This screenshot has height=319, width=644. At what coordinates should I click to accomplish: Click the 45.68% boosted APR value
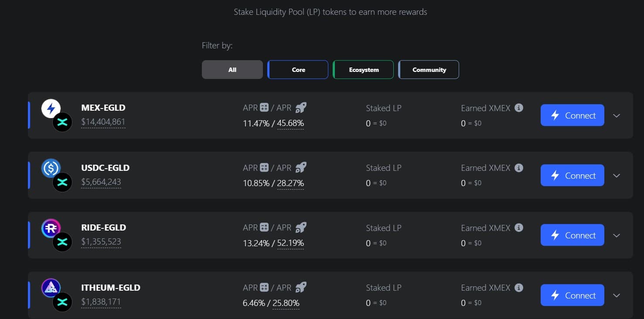290,123
